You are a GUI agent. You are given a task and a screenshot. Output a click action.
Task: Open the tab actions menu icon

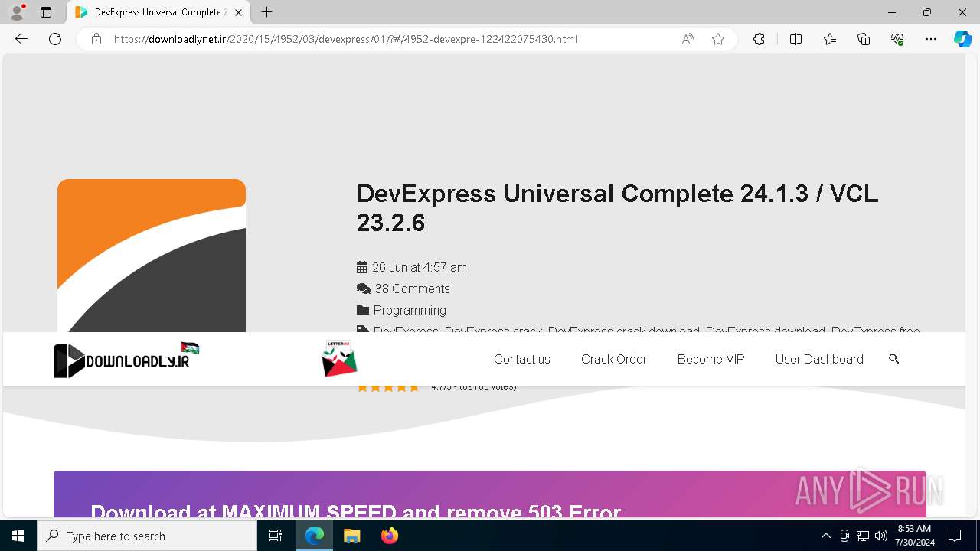pyautogui.click(x=46, y=12)
